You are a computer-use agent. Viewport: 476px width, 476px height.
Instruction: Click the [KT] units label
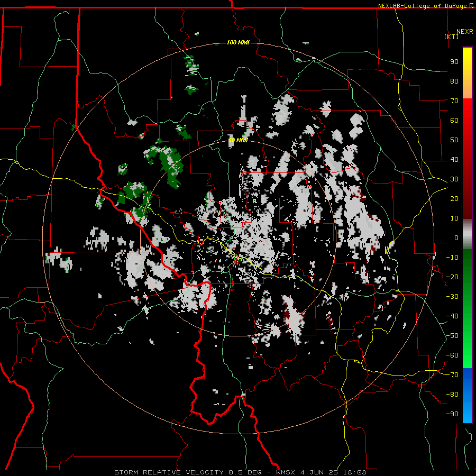point(452,36)
